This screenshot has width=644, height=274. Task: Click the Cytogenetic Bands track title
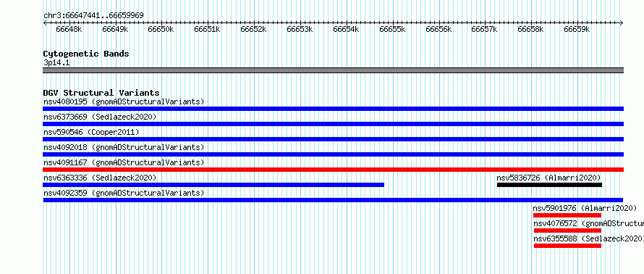[x=86, y=54]
